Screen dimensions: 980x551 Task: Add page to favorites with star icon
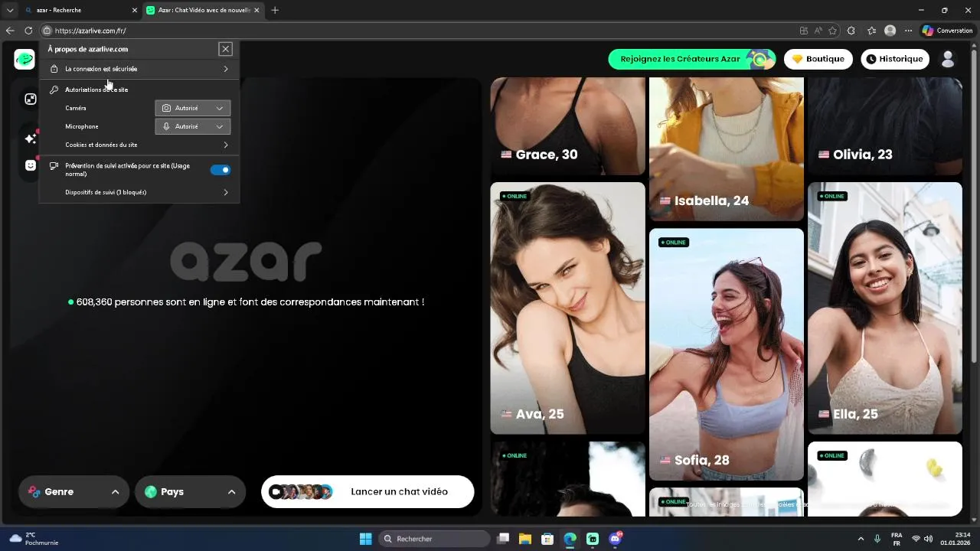832,31
